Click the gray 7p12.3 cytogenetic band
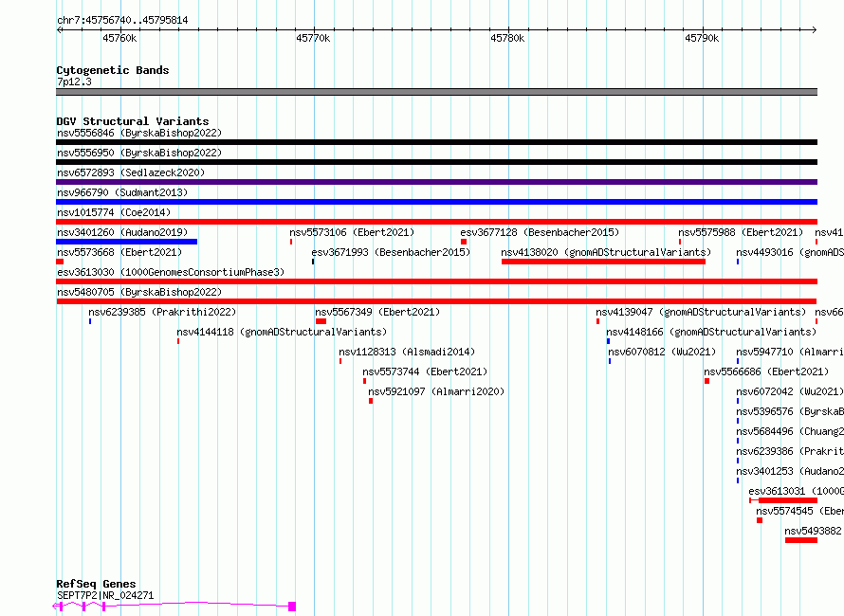The image size is (844, 616). [x=436, y=92]
